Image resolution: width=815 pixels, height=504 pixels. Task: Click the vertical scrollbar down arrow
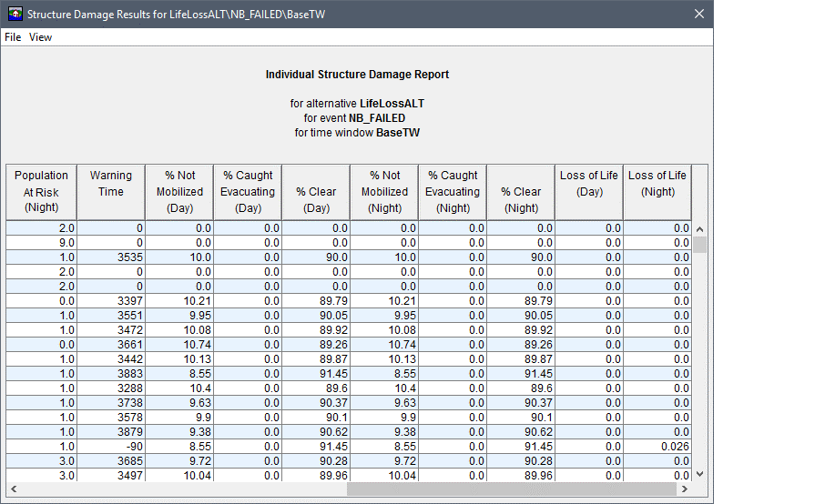(699, 474)
